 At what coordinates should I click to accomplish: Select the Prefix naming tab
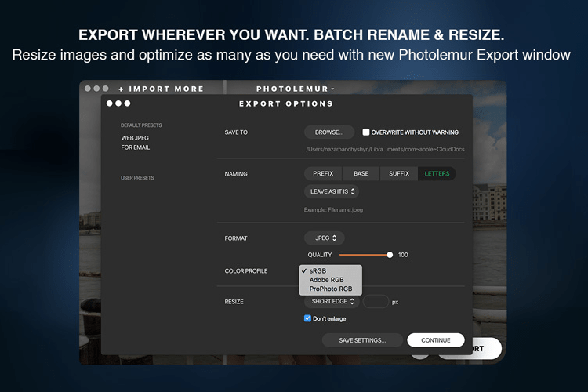point(323,174)
